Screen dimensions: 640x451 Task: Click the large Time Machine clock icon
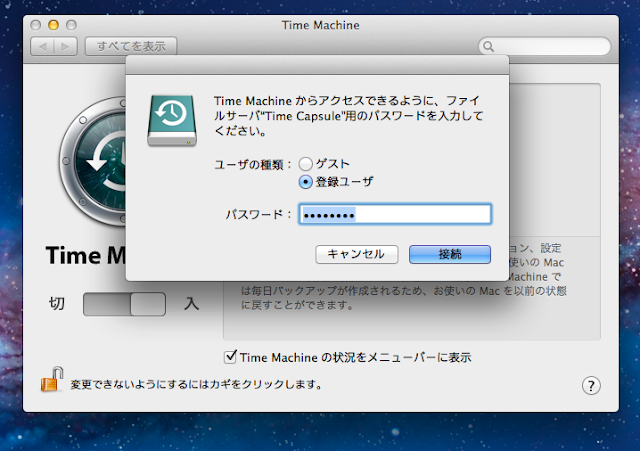[x=93, y=161]
